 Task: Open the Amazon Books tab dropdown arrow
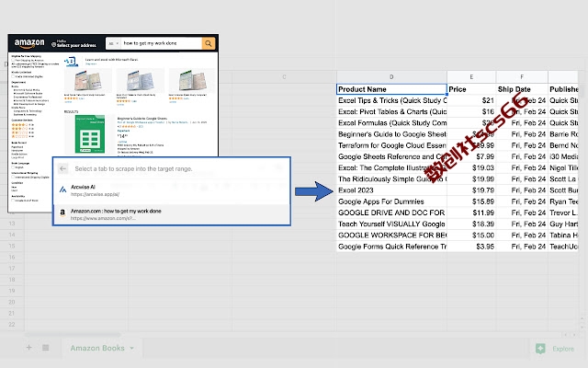[132, 348]
